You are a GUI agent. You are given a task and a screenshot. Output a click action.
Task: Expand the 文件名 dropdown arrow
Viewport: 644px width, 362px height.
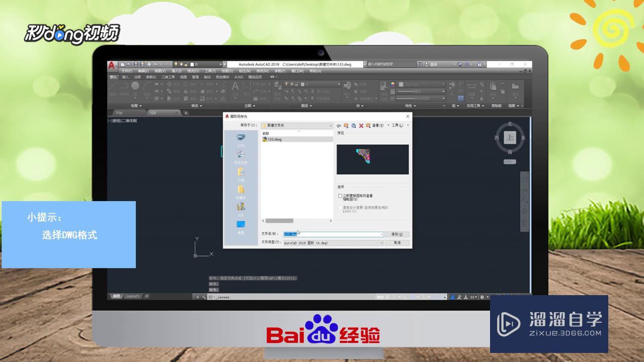(381, 234)
